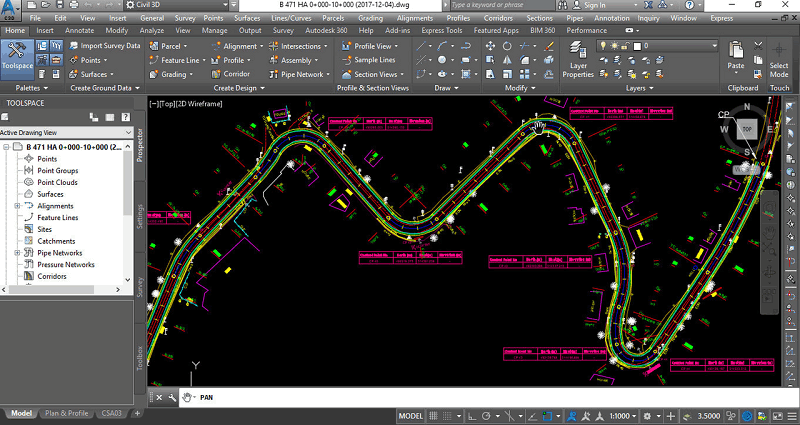This screenshot has width=800, height=425.
Task: Click the TOP face of ViewCube
Action: pyautogui.click(x=747, y=129)
